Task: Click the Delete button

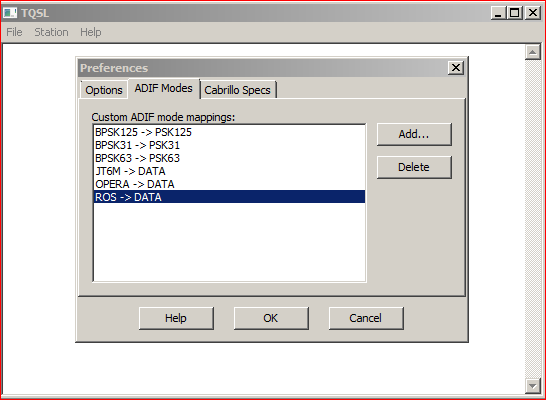Action: [x=414, y=167]
